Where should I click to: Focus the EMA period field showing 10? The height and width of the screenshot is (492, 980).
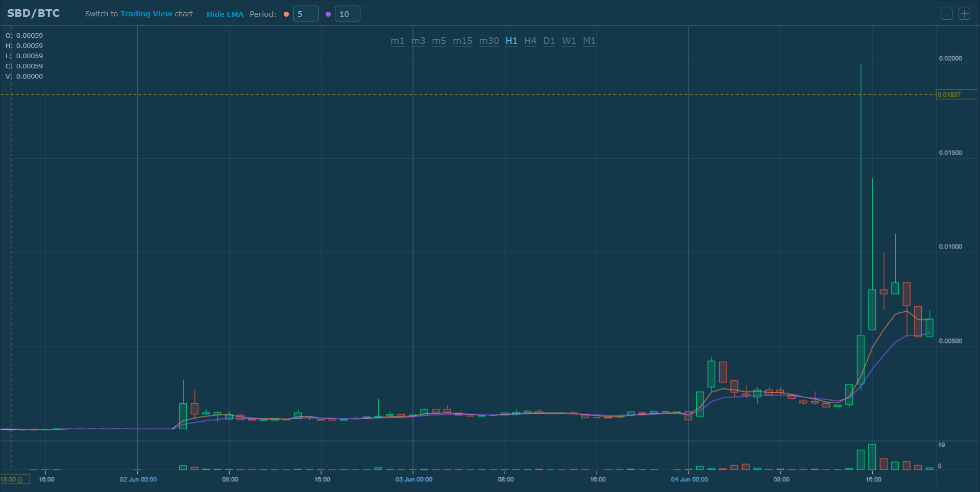348,14
